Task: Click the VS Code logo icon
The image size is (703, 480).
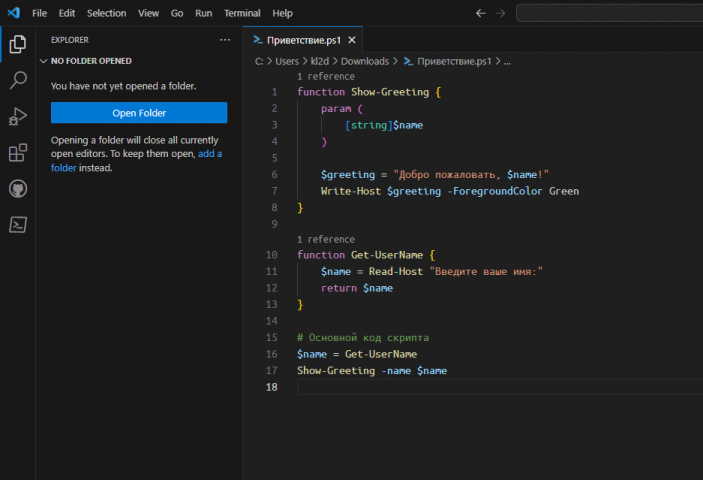Action: coord(13,13)
